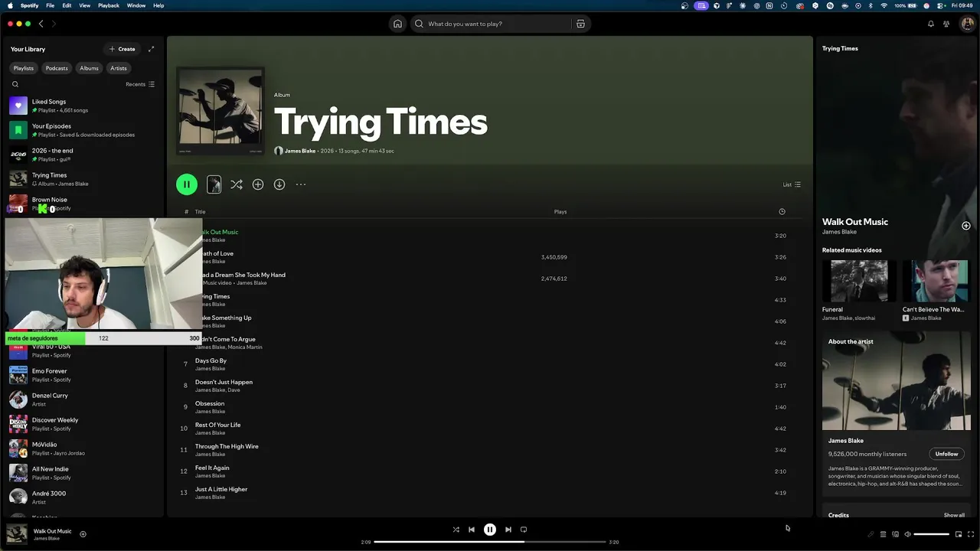Download the Trying Times album

pos(279,184)
